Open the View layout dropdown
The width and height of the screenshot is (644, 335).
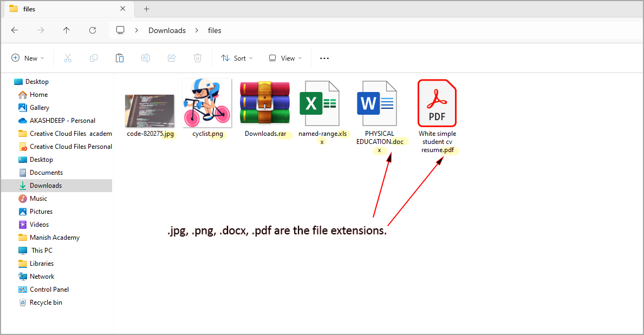tap(285, 58)
